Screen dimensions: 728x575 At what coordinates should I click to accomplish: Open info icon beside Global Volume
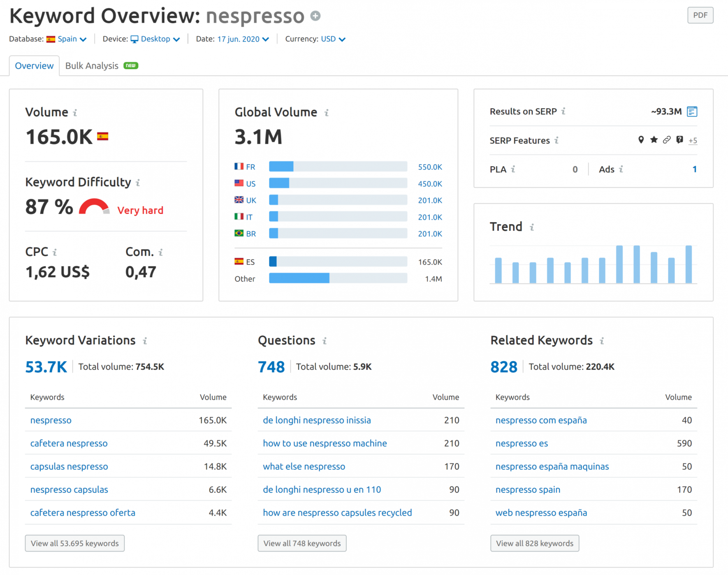tap(327, 113)
